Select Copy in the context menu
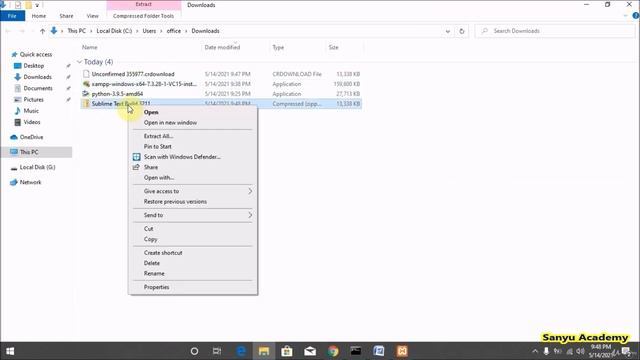640x360 pixels. point(151,239)
